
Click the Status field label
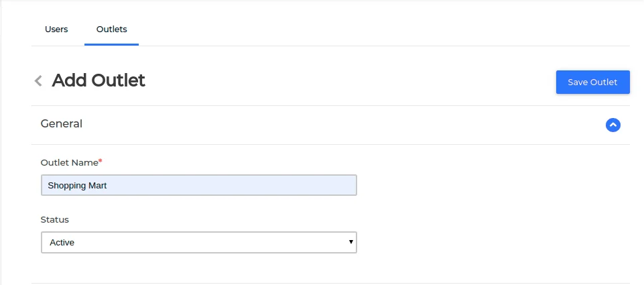[x=55, y=219]
